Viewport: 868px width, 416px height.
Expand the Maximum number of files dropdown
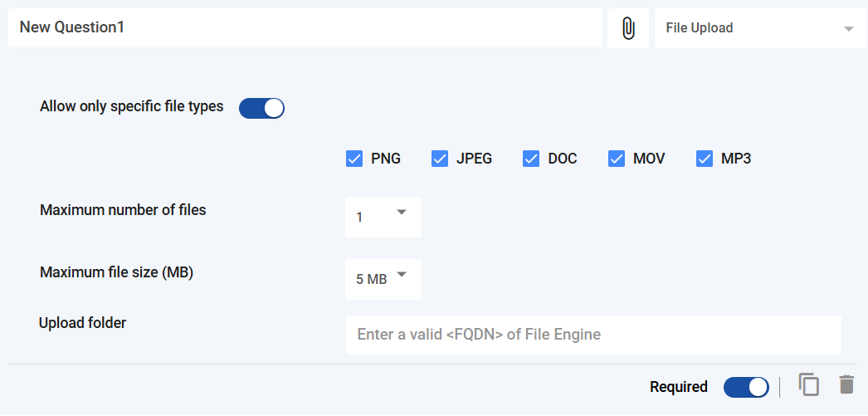383,217
